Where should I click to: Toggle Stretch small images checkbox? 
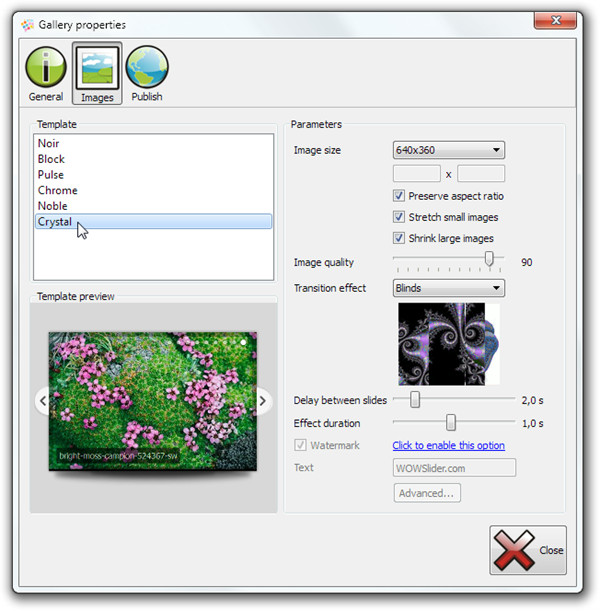tap(399, 217)
